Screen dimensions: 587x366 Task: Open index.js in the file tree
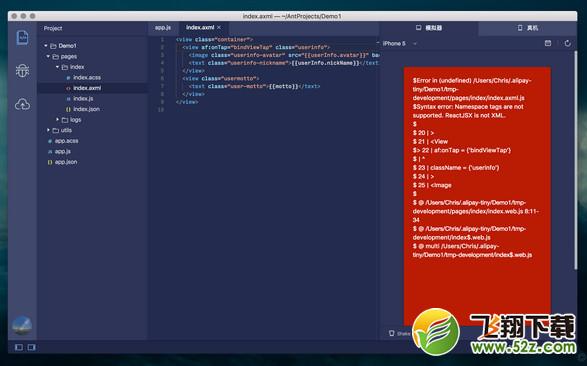coord(83,98)
